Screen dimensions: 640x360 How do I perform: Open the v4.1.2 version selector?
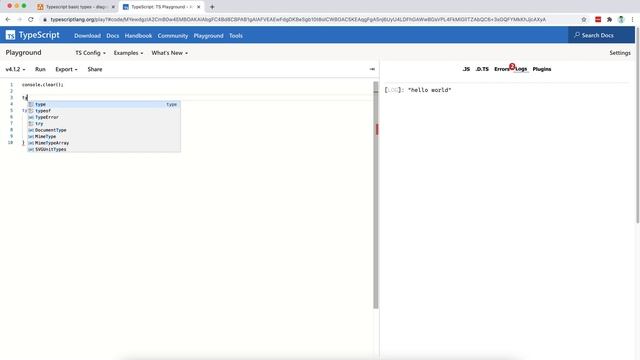click(15, 69)
